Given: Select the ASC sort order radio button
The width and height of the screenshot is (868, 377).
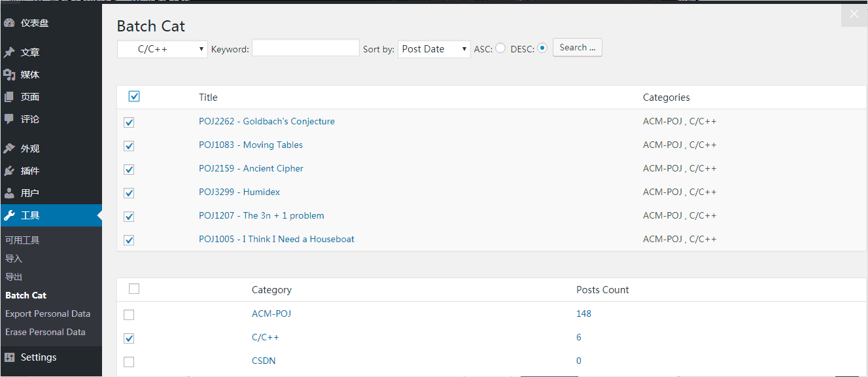Looking at the screenshot, I should coord(500,48).
